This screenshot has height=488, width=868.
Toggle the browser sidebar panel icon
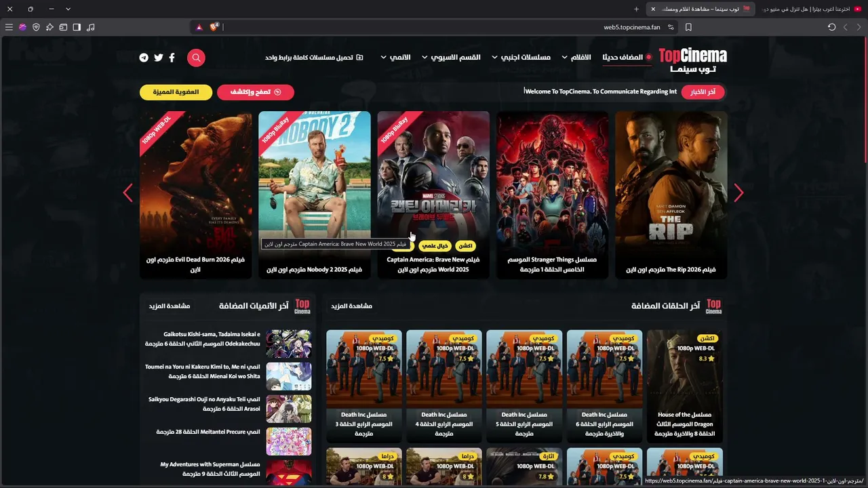pyautogui.click(x=77, y=27)
